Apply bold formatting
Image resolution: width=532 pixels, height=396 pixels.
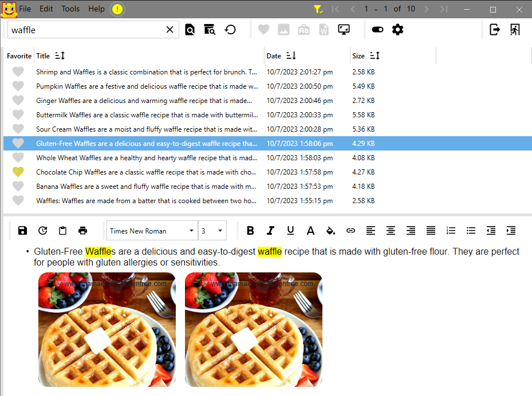(250, 231)
